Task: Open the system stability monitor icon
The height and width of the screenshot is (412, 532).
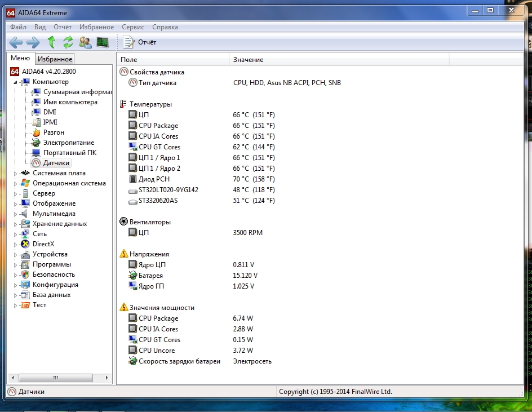Action: 103,42
